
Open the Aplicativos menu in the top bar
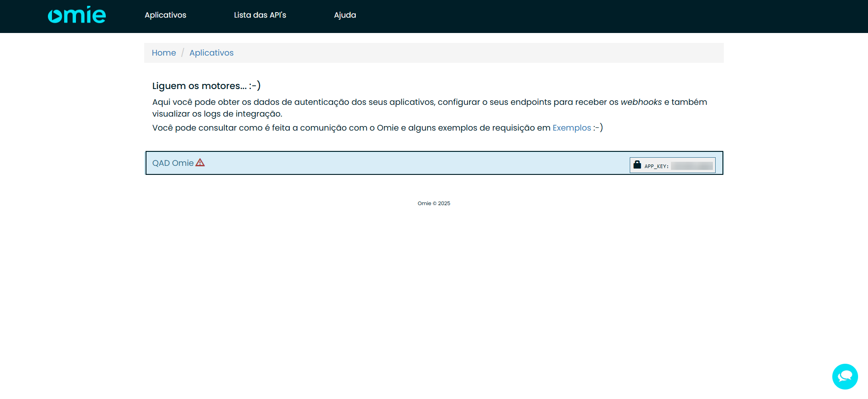(x=165, y=15)
